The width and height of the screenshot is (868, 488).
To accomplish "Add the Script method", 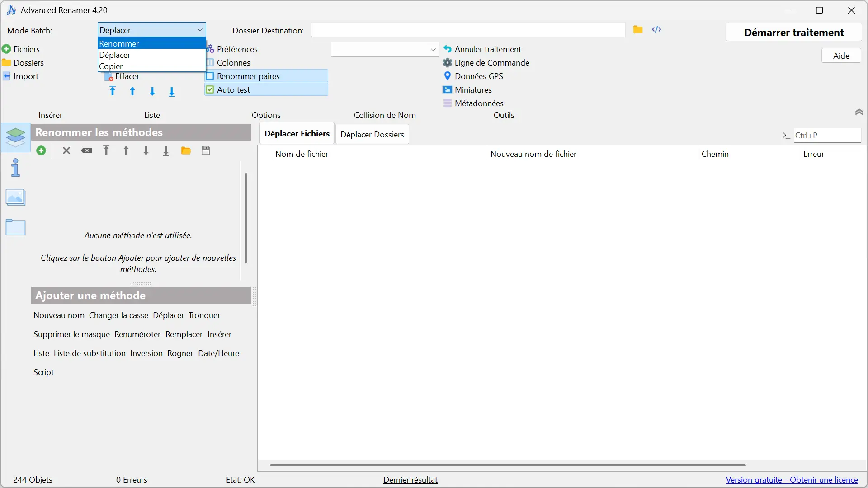I will (x=43, y=372).
